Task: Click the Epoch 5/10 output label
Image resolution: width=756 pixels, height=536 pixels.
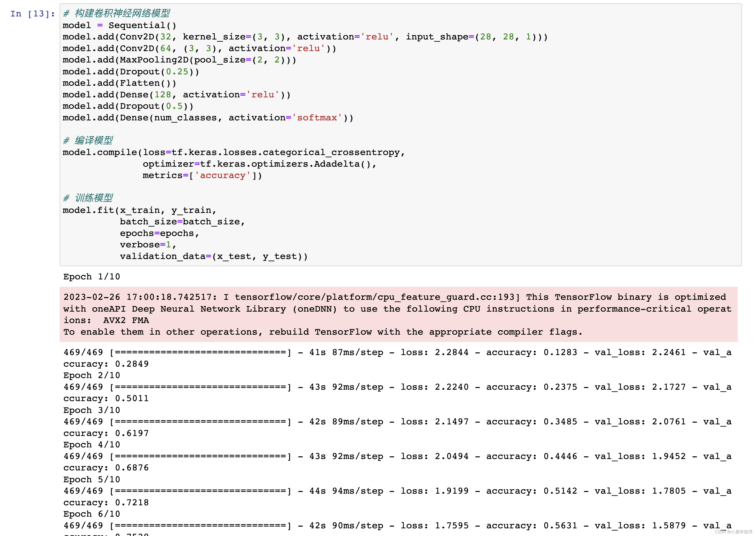Action: [92, 479]
